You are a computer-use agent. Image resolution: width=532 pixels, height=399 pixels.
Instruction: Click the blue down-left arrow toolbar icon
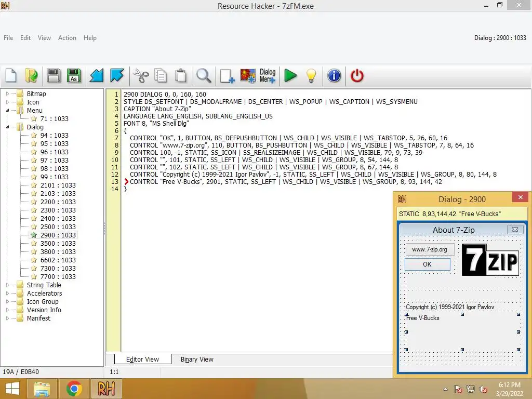click(x=96, y=75)
